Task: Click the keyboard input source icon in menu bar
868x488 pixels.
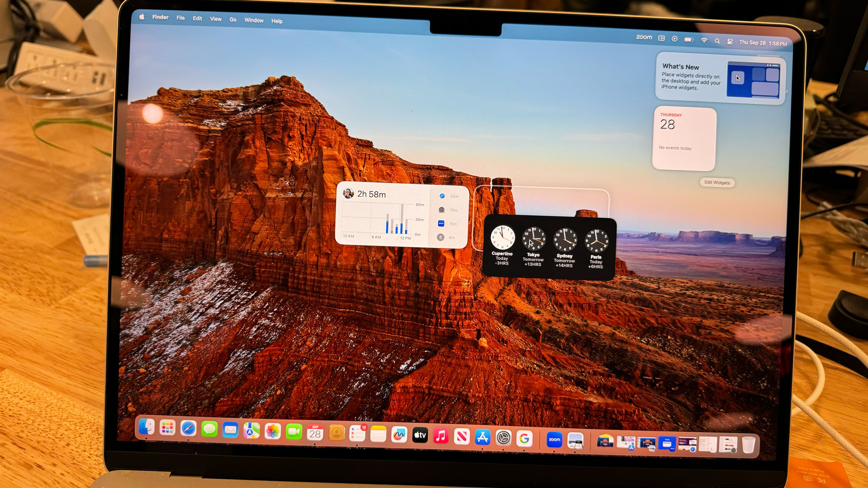Action: click(661, 38)
